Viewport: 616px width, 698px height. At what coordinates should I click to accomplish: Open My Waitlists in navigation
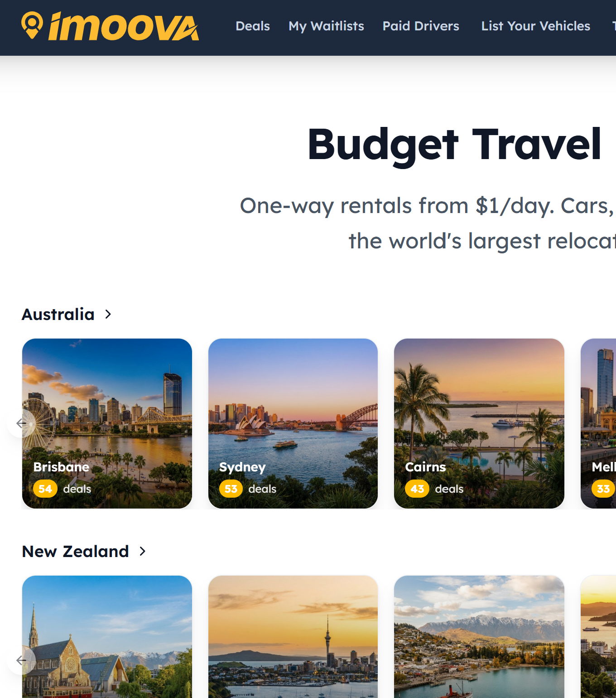coord(326,26)
